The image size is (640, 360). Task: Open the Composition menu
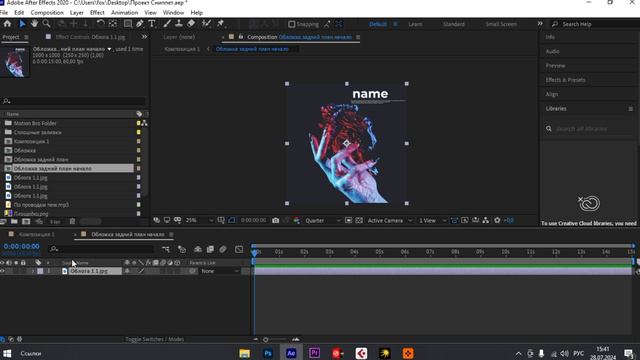coord(47,13)
